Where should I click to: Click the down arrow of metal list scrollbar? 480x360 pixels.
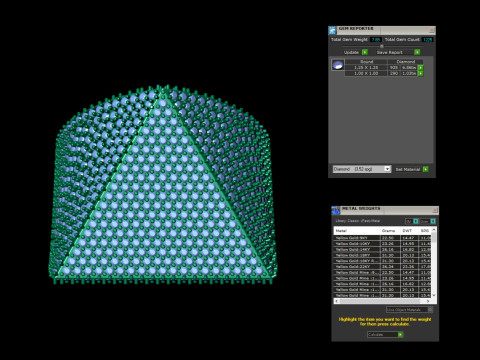434,295
